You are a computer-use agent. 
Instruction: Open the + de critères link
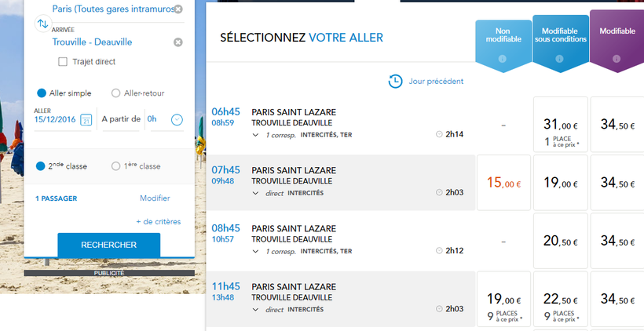point(159,221)
